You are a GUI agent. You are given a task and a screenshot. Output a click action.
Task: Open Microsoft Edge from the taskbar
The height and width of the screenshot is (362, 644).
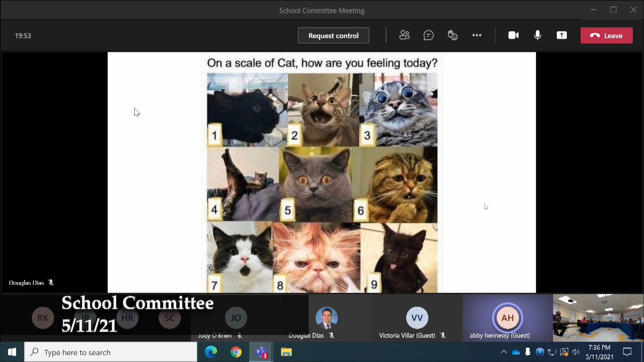[x=211, y=352]
